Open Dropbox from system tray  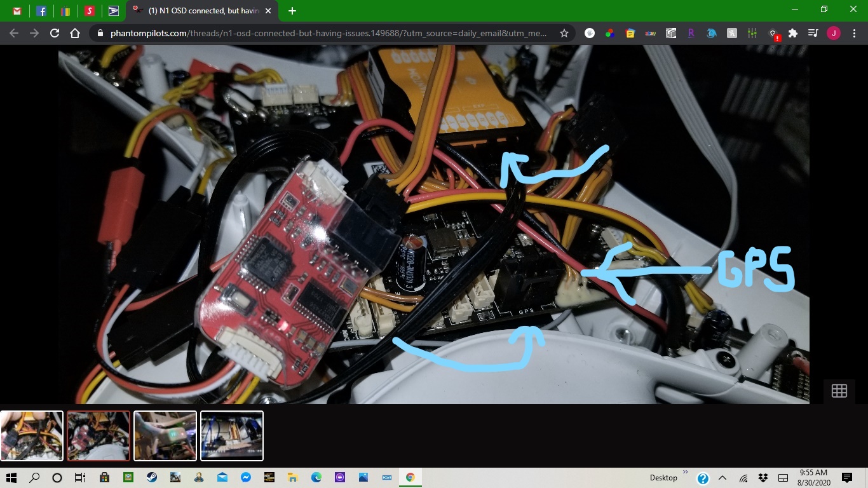coord(763,478)
